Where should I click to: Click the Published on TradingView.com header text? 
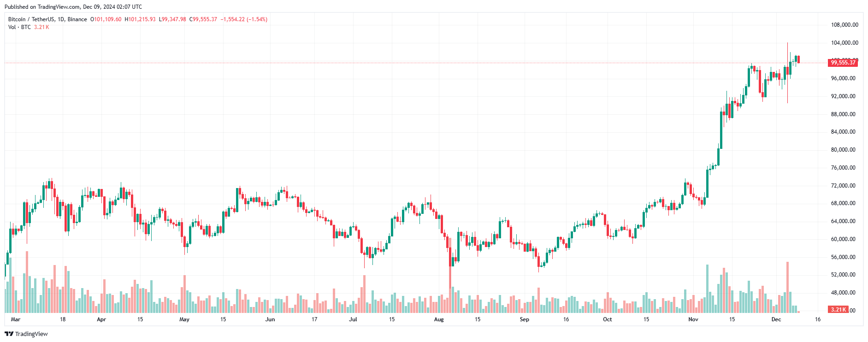(73, 7)
